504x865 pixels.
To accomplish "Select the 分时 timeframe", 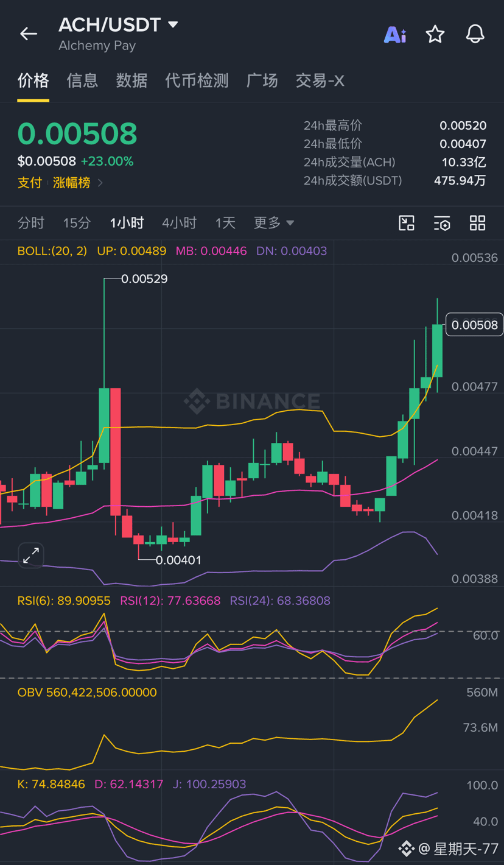I will [x=31, y=223].
